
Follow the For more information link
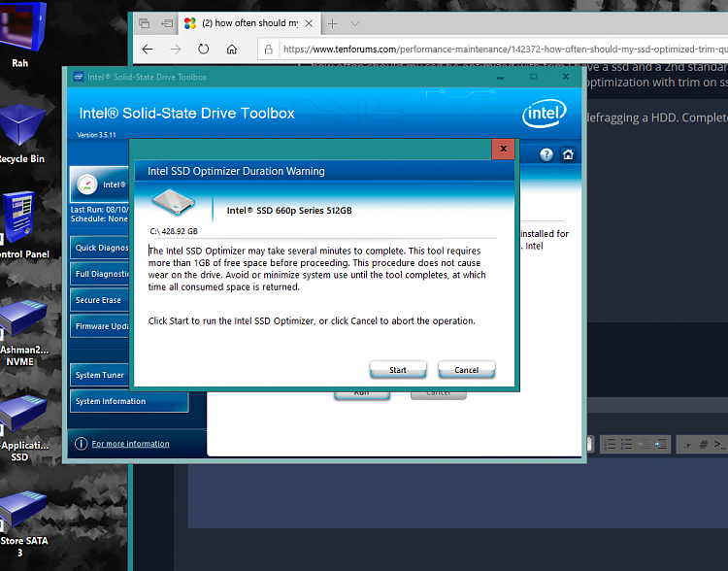130,444
